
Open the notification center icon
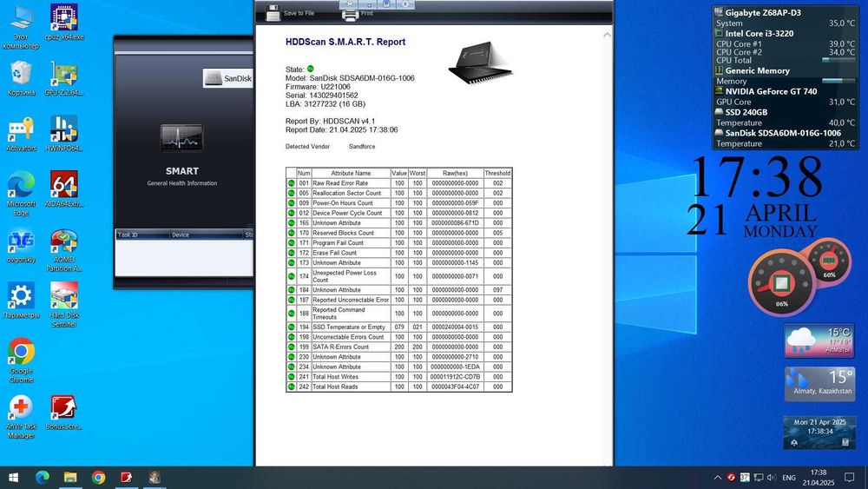849,478
